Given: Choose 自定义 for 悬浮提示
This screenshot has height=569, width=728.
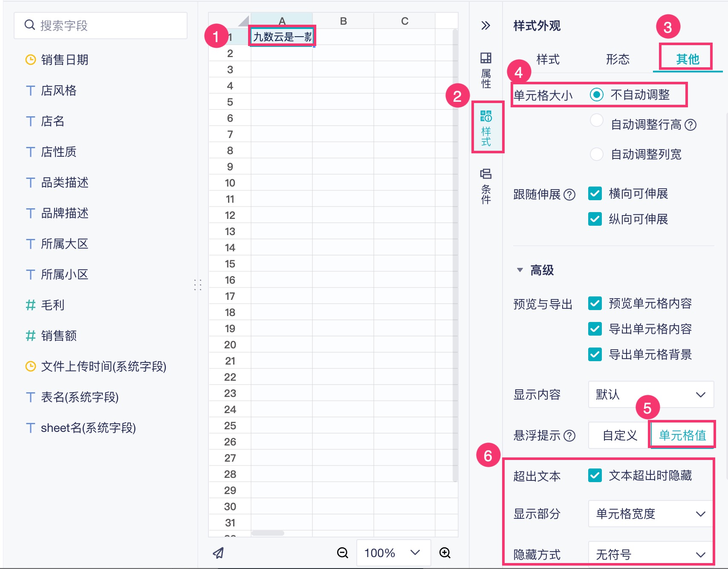Looking at the screenshot, I should 620,435.
